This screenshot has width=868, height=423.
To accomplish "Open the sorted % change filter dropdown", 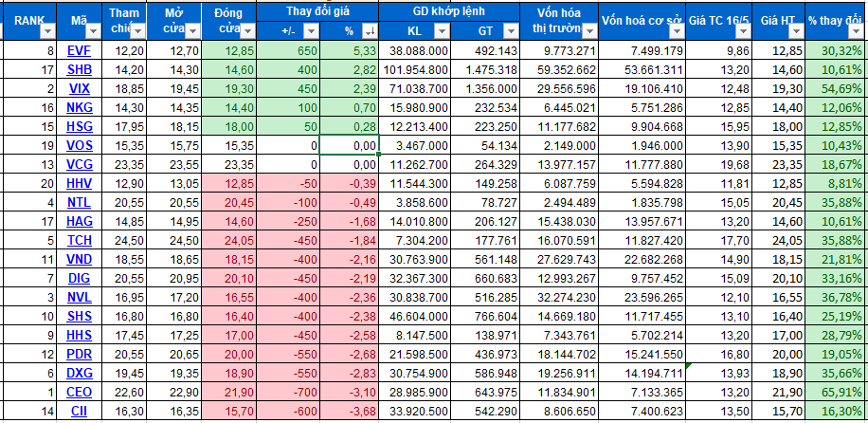I will (x=370, y=31).
